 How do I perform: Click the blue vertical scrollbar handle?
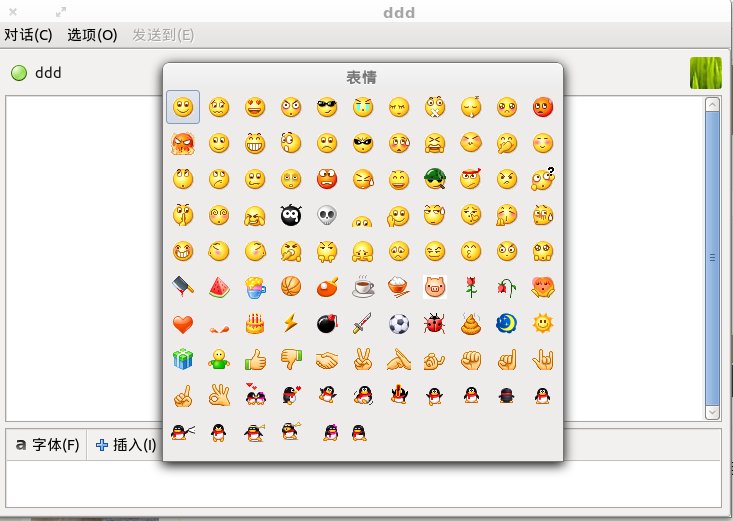click(x=712, y=258)
